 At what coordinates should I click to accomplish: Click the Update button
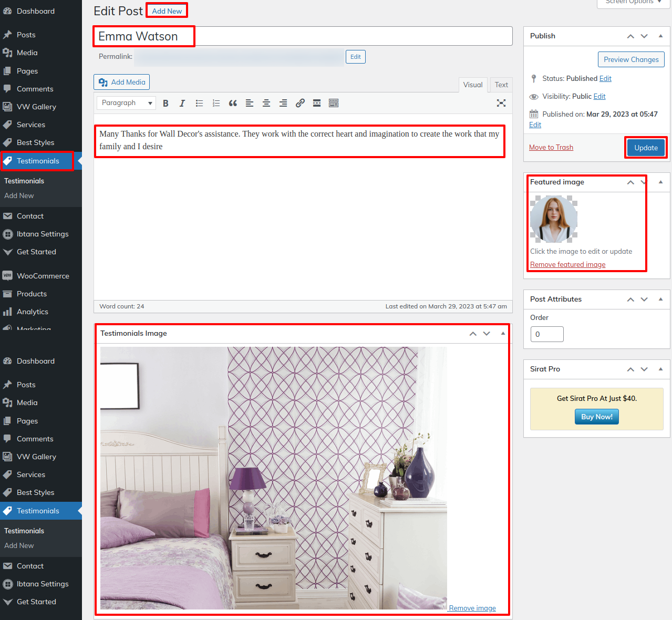click(646, 148)
